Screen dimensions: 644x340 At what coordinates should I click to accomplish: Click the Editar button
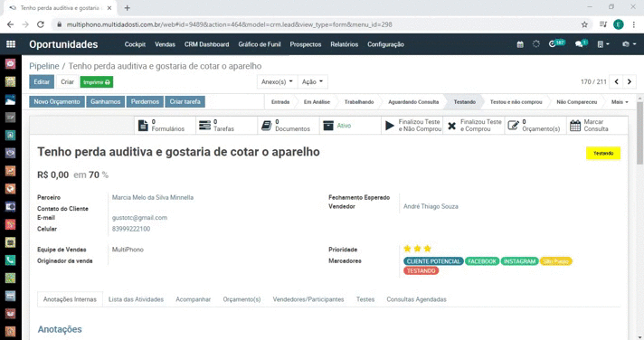42,81
